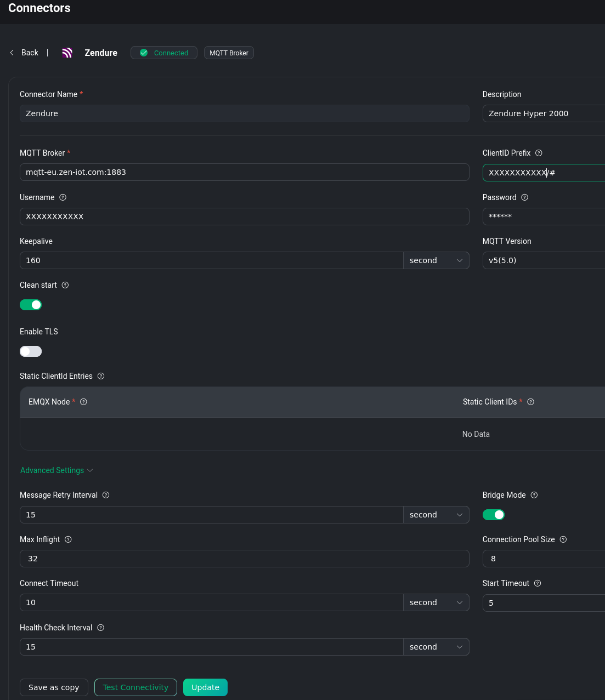The height and width of the screenshot is (700, 605).
Task: Click the Zendure MQTT connector logo icon
Action: click(67, 53)
